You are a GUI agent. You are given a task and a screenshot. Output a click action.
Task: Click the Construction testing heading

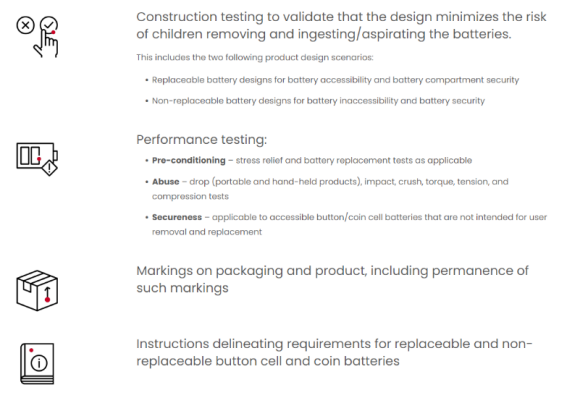click(x=341, y=25)
